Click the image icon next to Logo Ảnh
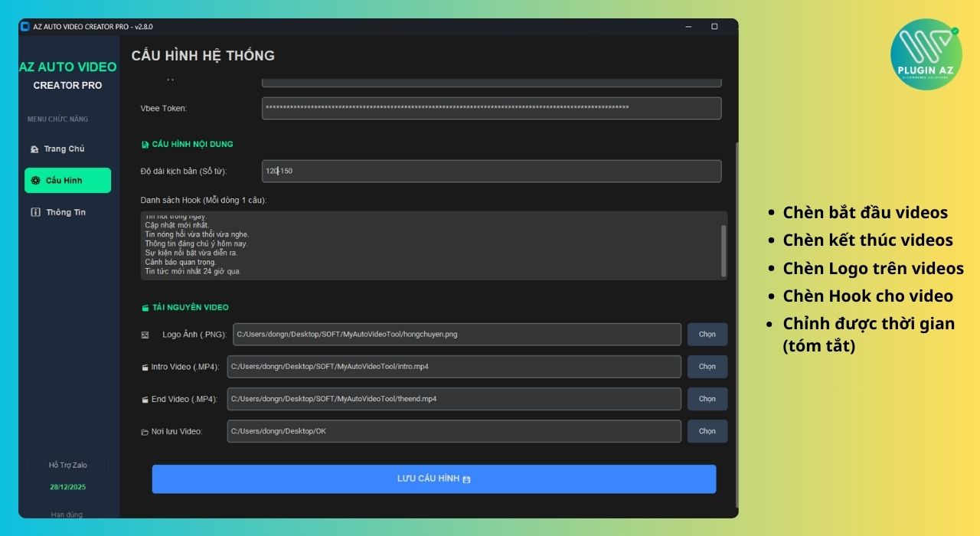 point(144,334)
